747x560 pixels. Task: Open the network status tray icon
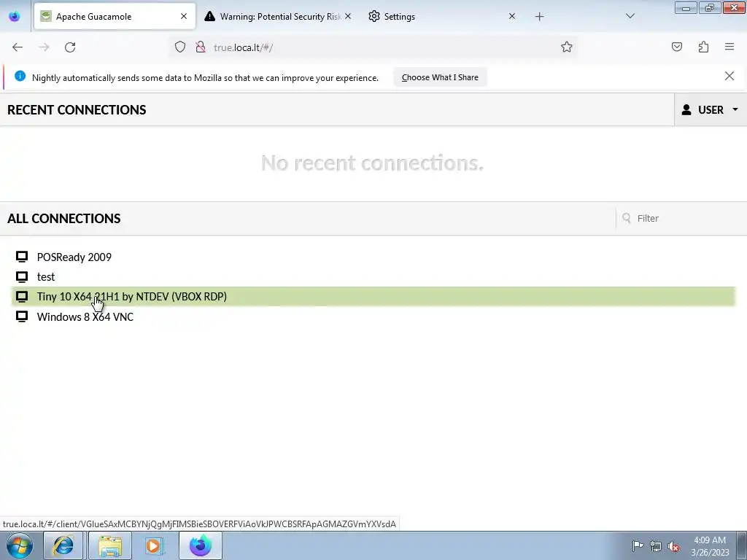[x=656, y=545]
